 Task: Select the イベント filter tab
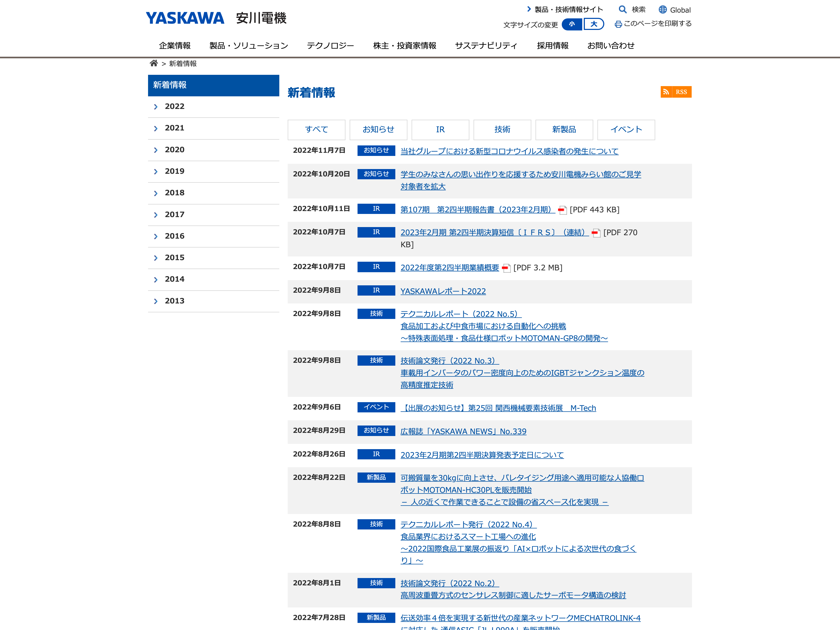pyautogui.click(x=626, y=130)
